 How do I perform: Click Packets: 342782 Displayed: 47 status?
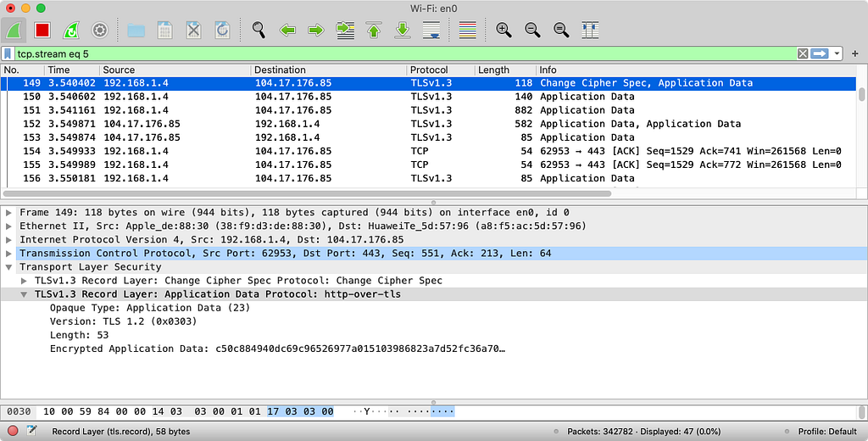(x=644, y=431)
